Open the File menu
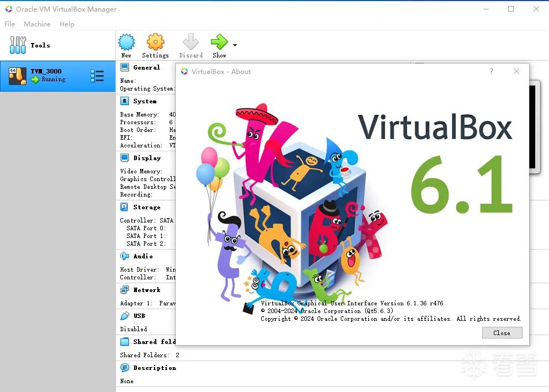 coord(9,24)
